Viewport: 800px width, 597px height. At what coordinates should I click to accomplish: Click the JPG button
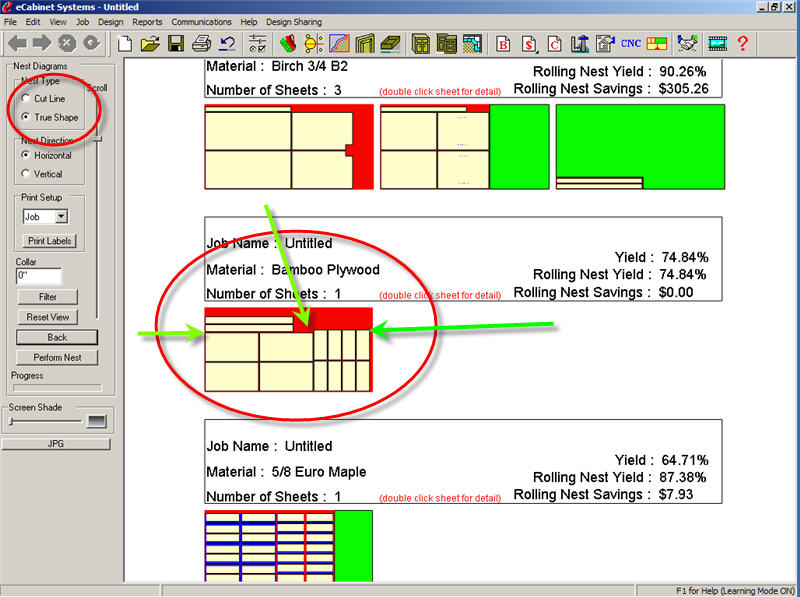56,444
